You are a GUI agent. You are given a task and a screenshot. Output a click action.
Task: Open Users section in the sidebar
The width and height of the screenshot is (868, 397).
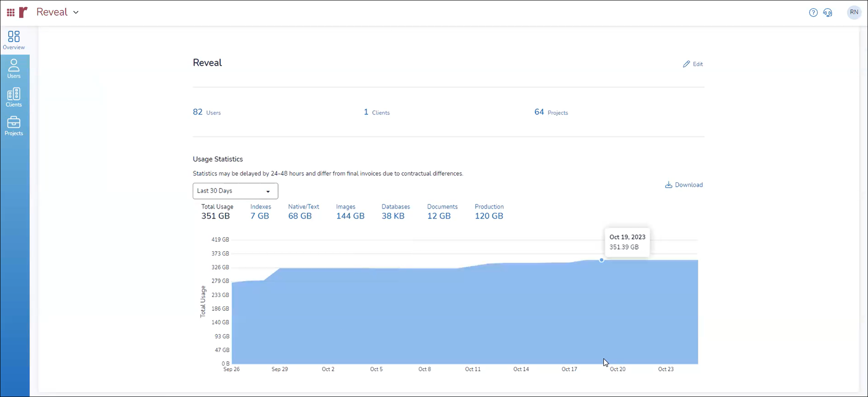tap(14, 69)
